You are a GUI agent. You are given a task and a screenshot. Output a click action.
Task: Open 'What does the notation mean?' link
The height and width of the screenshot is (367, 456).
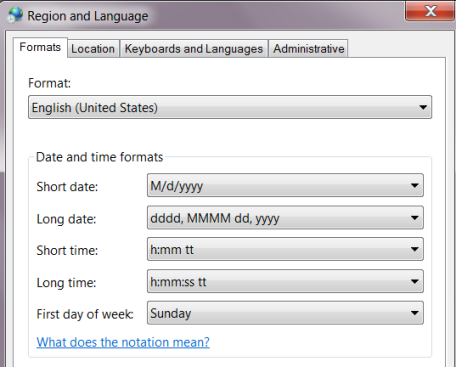click(123, 342)
